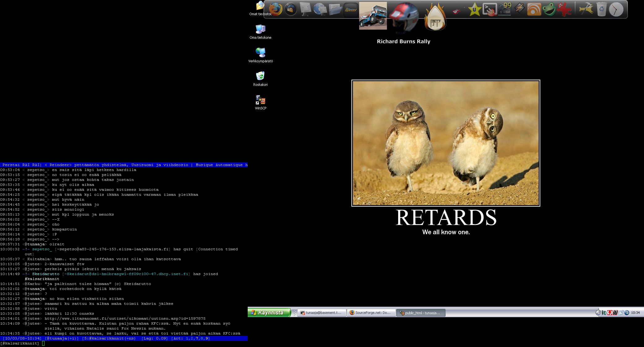
Task: Click the red helmet dock icon
Action: point(403,17)
